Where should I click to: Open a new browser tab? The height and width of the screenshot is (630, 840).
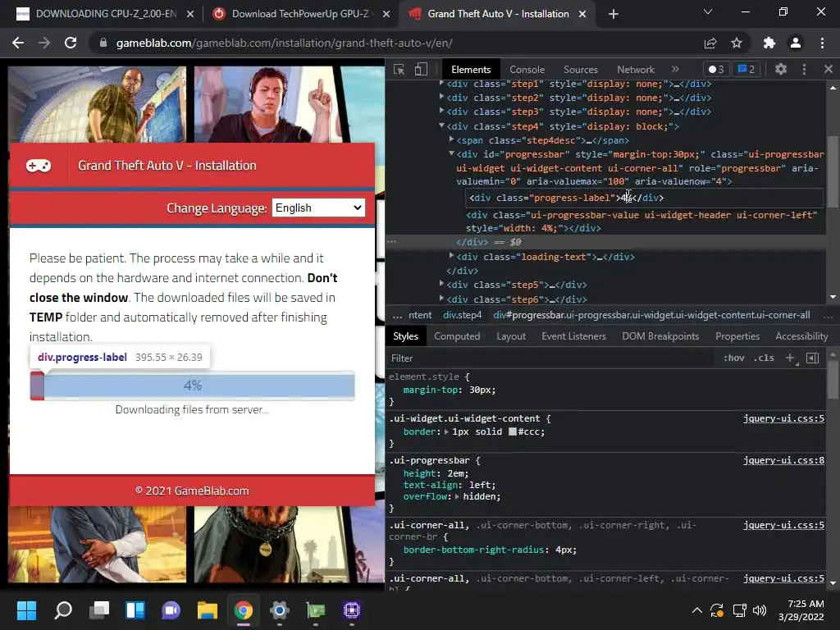click(x=614, y=14)
